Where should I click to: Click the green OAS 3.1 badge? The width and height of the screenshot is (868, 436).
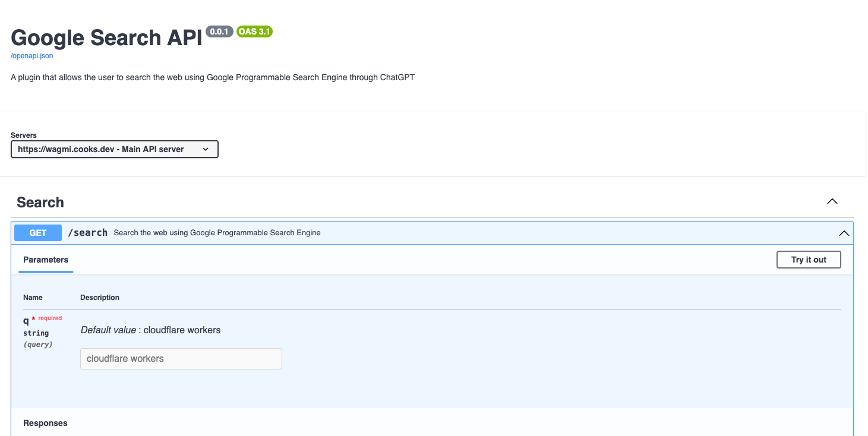(254, 31)
